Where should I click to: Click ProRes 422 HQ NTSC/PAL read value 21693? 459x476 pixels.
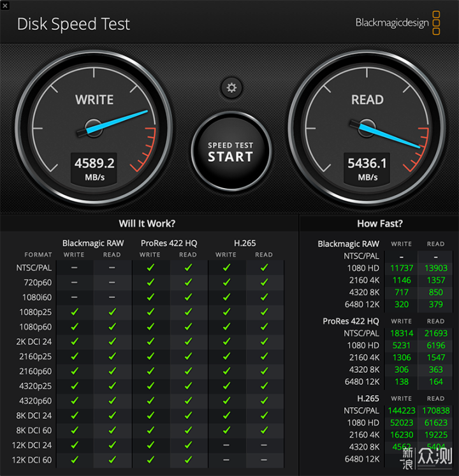tap(436, 333)
